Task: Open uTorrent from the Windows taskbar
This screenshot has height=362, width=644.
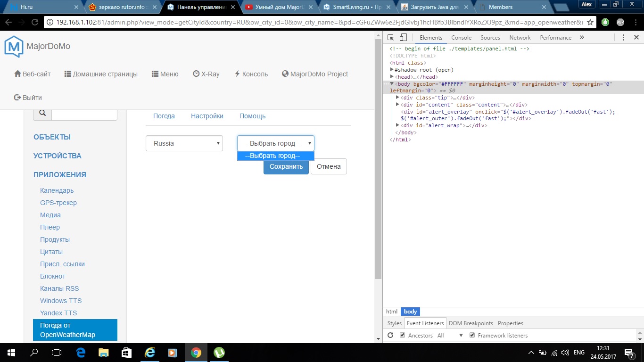Action: (219, 352)
